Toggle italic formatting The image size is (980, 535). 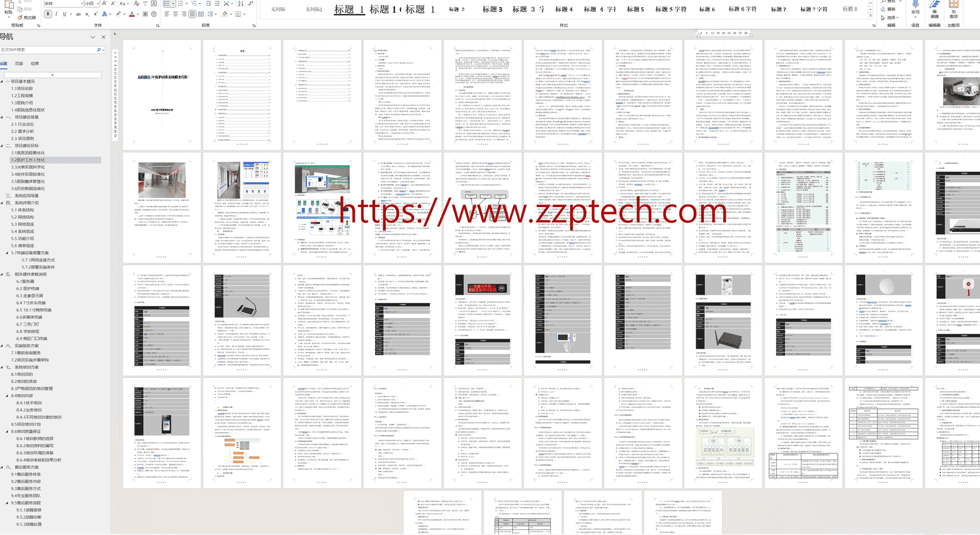click(56, 14)
